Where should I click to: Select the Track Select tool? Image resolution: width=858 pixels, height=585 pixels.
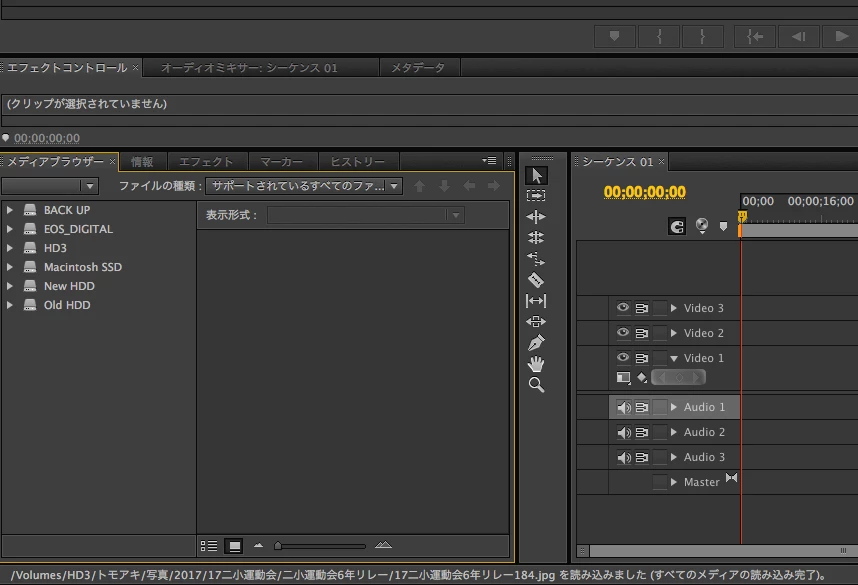tap(536, 195)
